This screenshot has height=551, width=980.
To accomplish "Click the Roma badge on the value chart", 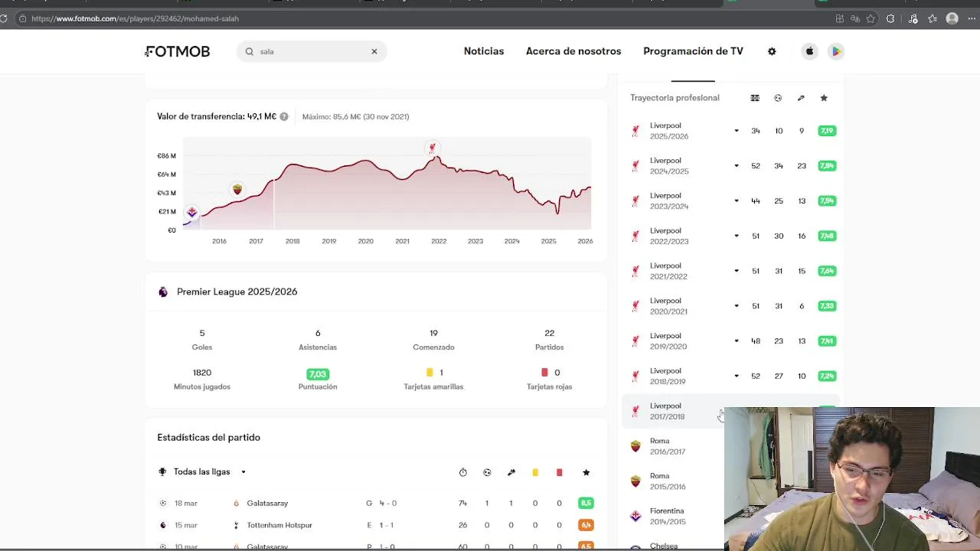I will [237, 189].
